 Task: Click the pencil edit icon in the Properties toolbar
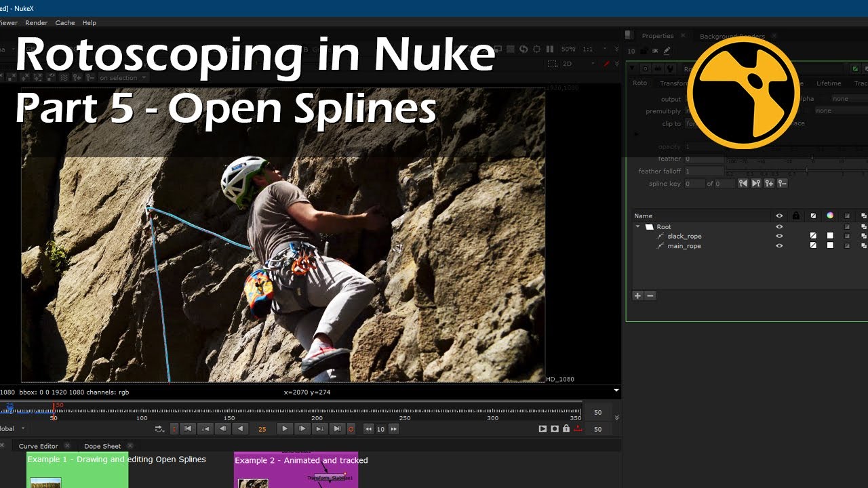point(667,51)
